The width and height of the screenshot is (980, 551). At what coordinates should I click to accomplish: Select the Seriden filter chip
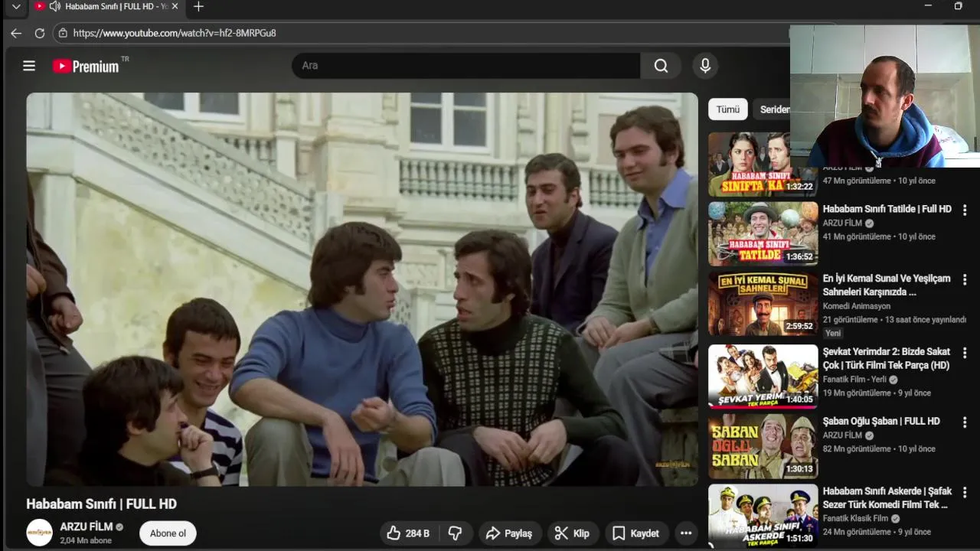point(773,109)
